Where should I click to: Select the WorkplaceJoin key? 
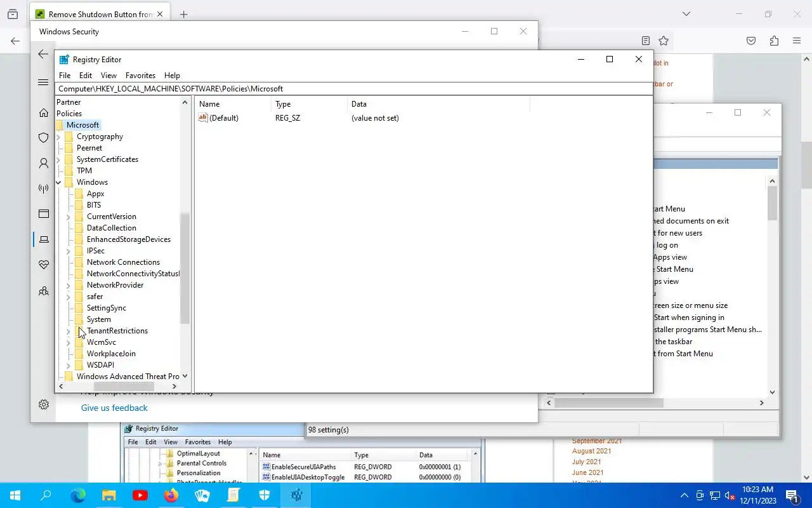pyautogui.click(x=111, y=354)
